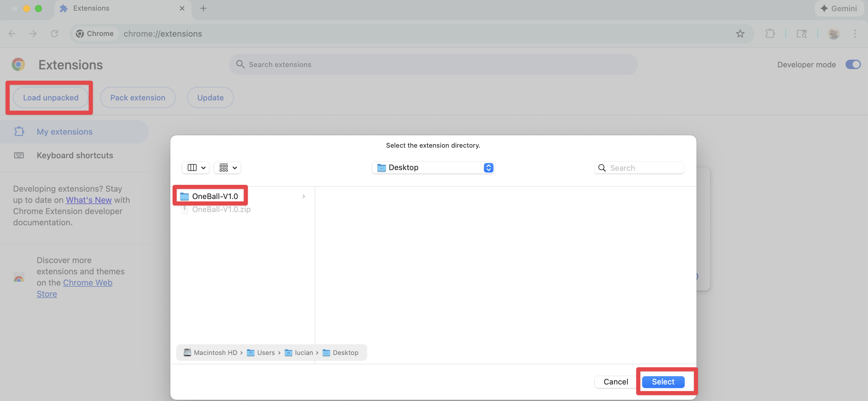
Task: Select the OneBall-V1.0 folder
Action: tap(215, 196)
